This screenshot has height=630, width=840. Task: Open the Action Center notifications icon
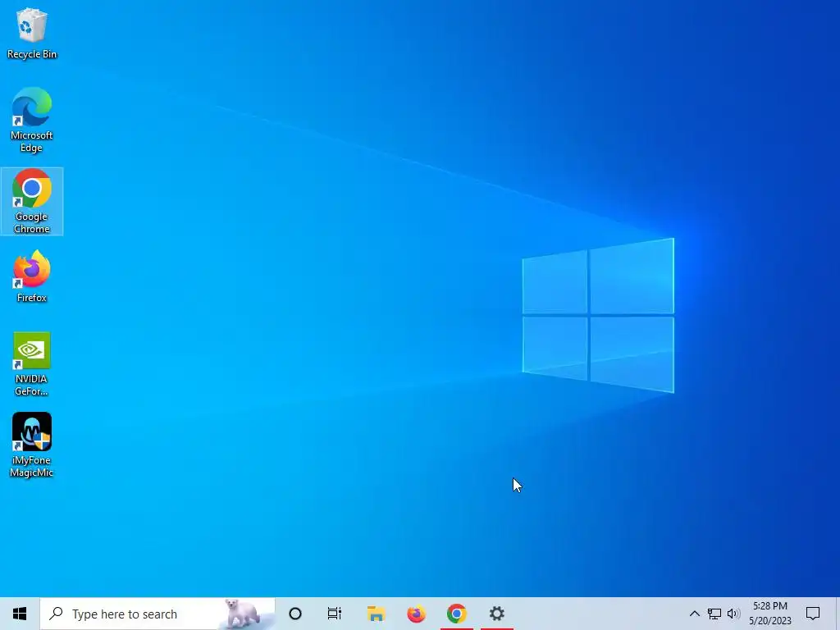pyautogui.click(x=813, y=614)
